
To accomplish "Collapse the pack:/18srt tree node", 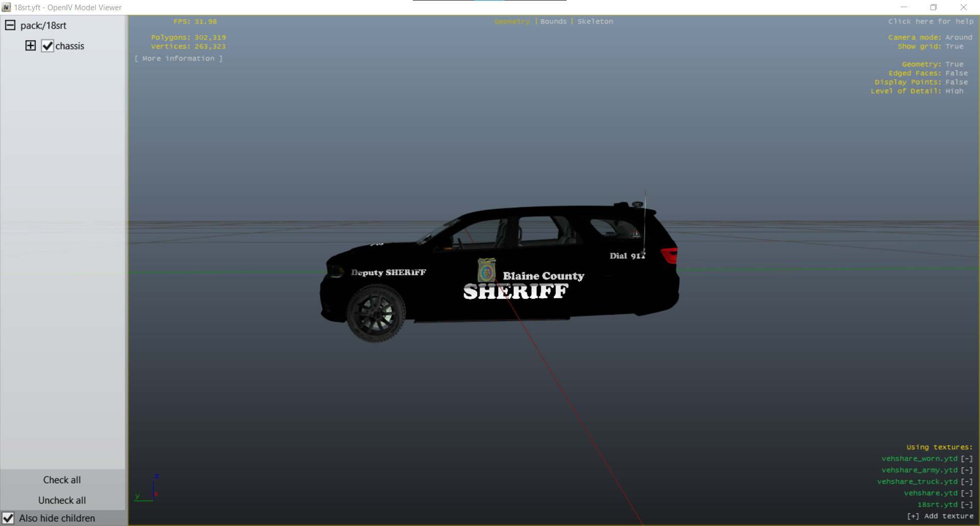I will point(10,26).
